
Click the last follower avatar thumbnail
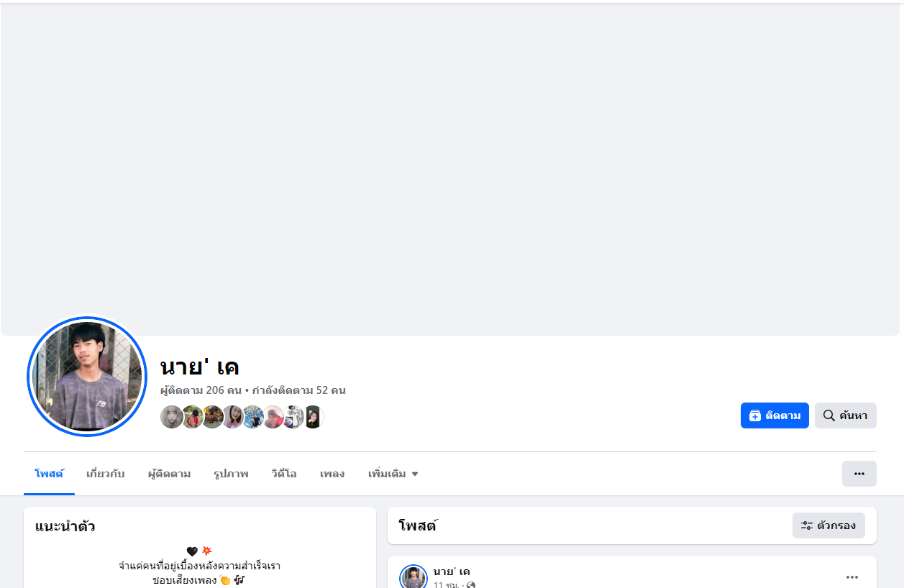312,417
